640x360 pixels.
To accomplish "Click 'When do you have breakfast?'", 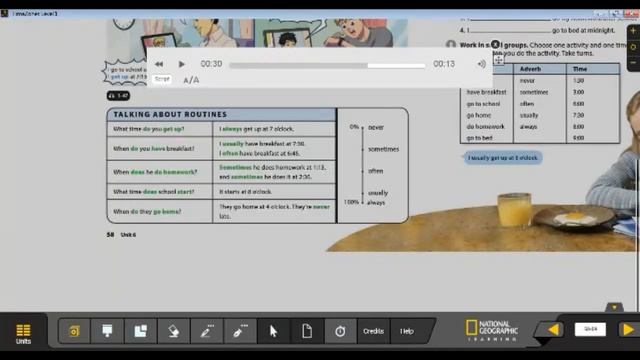I will (153, 149).
